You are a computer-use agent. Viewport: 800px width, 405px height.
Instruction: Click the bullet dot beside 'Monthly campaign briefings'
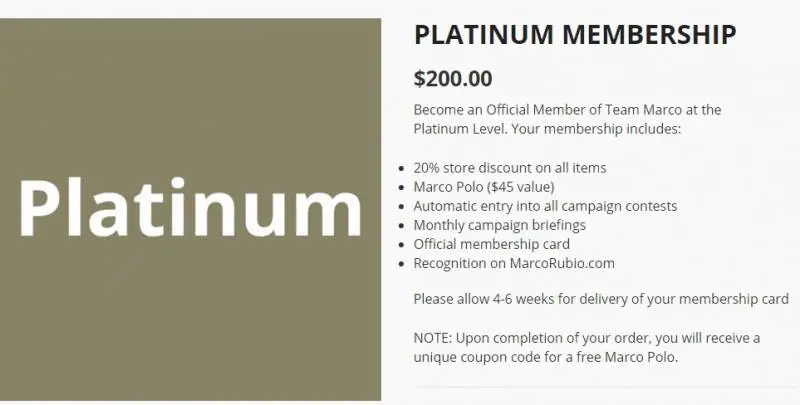402,226
